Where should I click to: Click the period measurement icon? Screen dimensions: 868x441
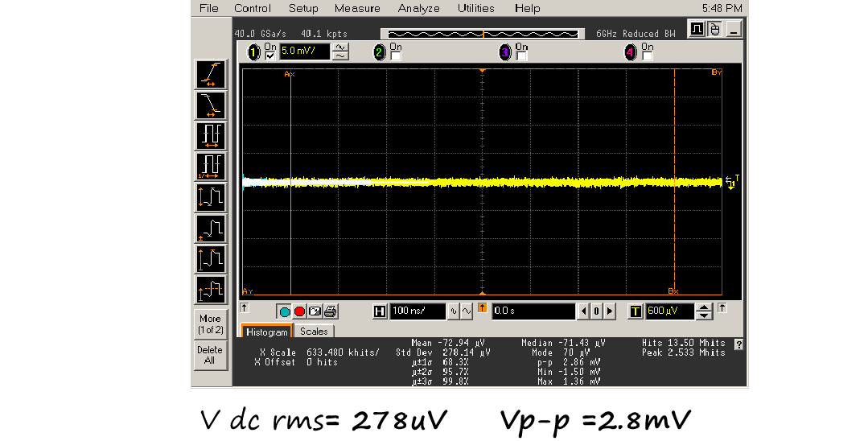[x=211, y=135]
